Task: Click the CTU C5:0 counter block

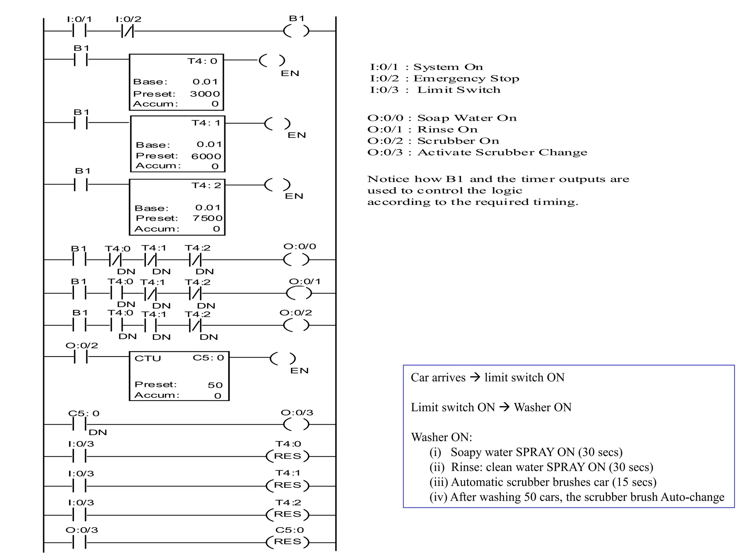Action: [x=179, y=376]
